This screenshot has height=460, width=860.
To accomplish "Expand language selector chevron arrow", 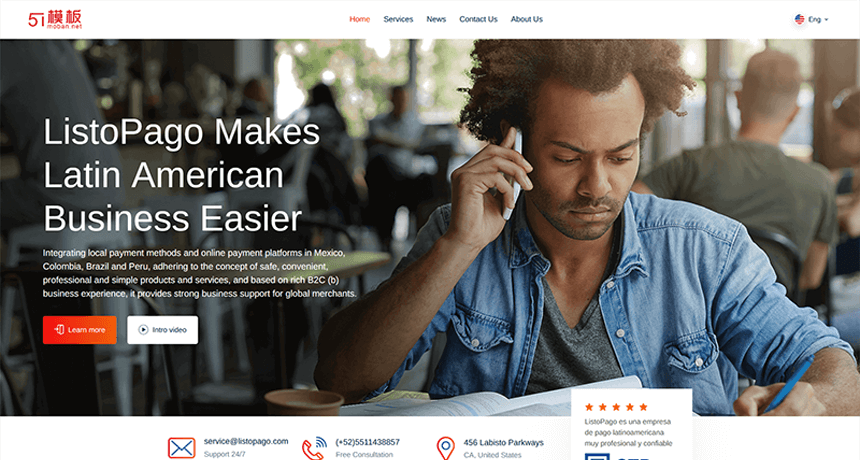I will click(826, 20).
